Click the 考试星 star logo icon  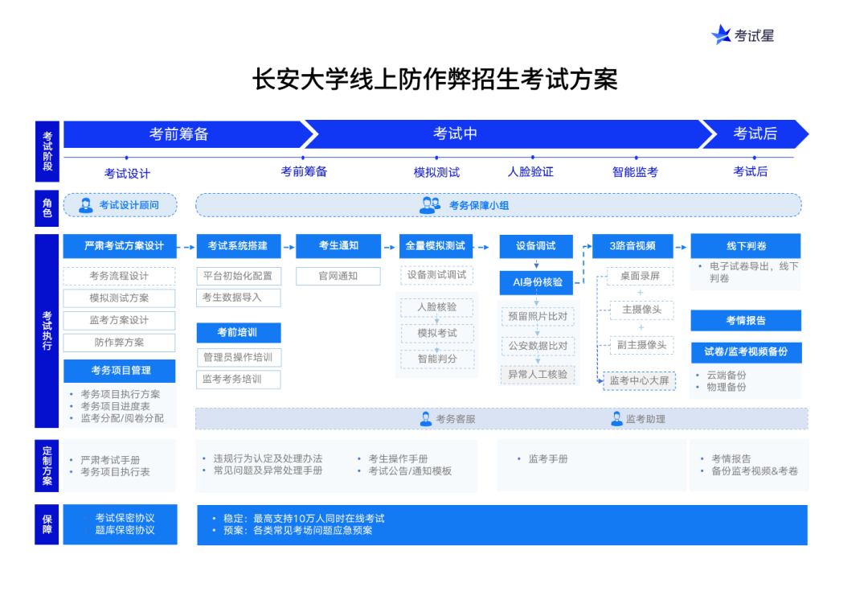721,35
